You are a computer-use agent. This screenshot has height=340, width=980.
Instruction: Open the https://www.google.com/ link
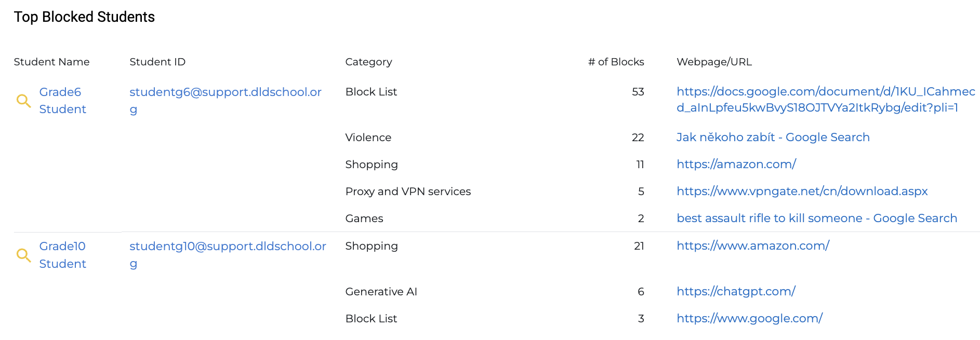tap(749, 318)
